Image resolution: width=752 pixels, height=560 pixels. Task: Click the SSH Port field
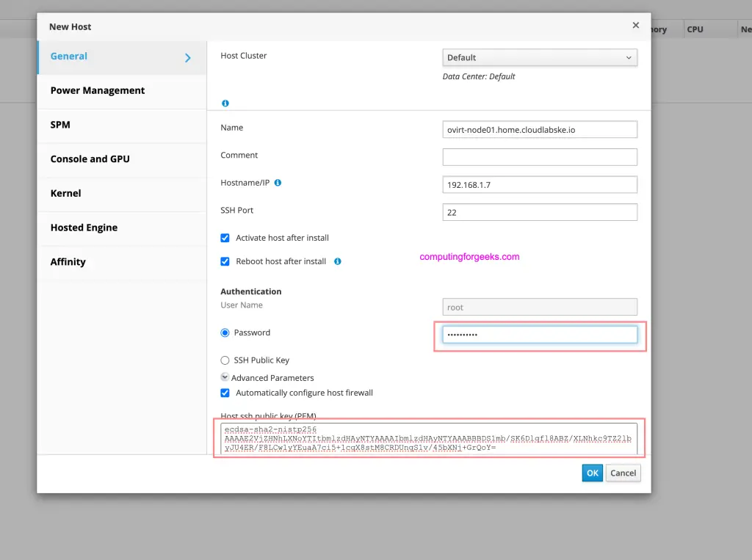[x=540, y=212]
